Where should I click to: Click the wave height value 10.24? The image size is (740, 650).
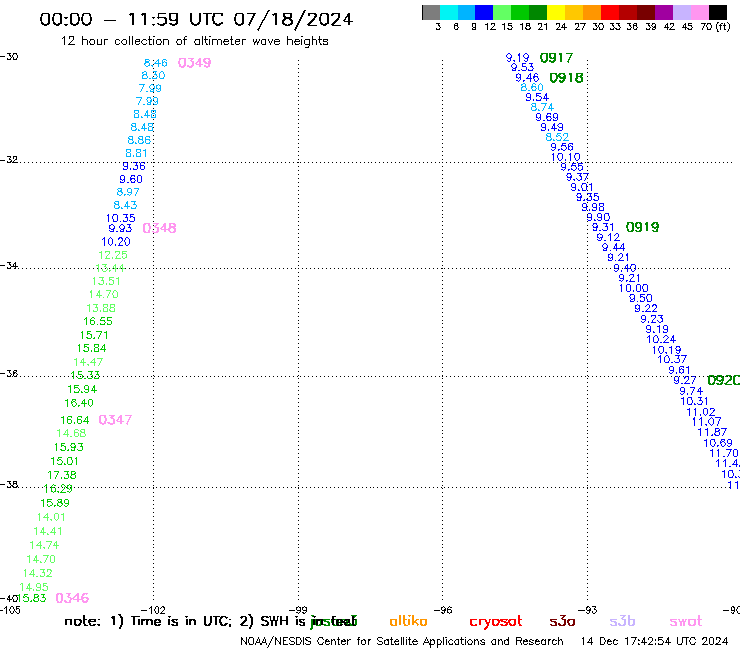(x=661, y=339)
